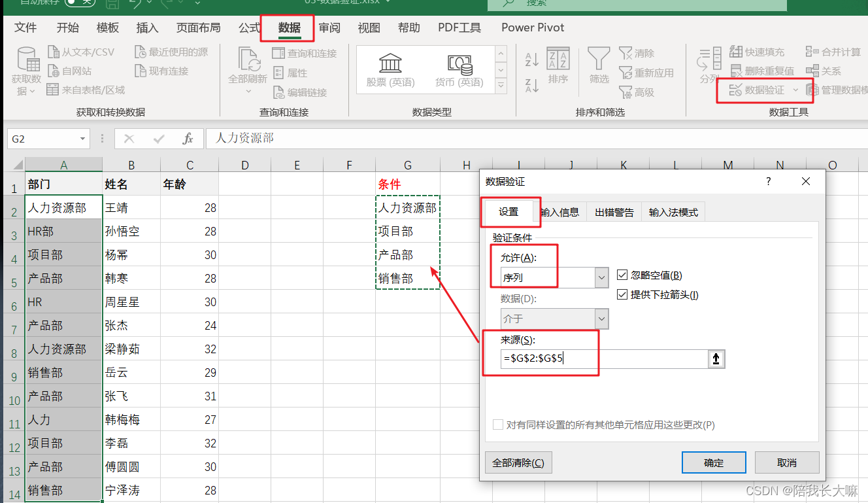Open the Name Box dropdown arrow

tap(83, 139)
